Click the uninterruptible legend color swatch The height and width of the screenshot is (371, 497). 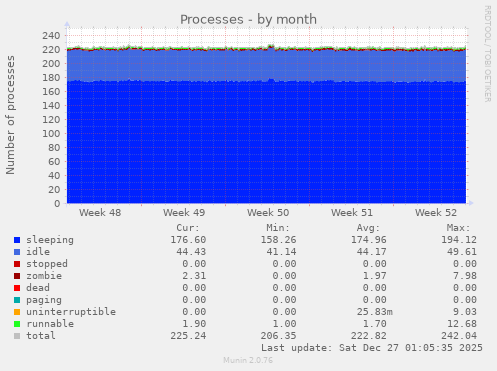coord(17,312)
